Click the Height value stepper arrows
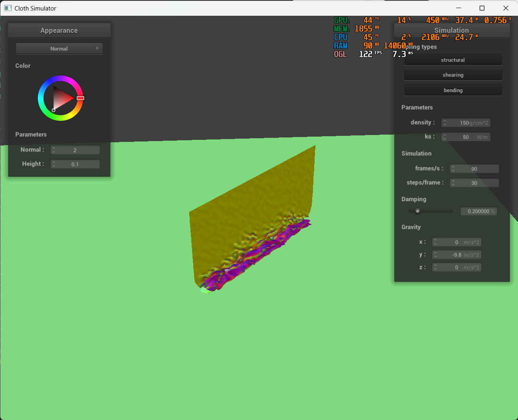 click(x=54, y=164)
